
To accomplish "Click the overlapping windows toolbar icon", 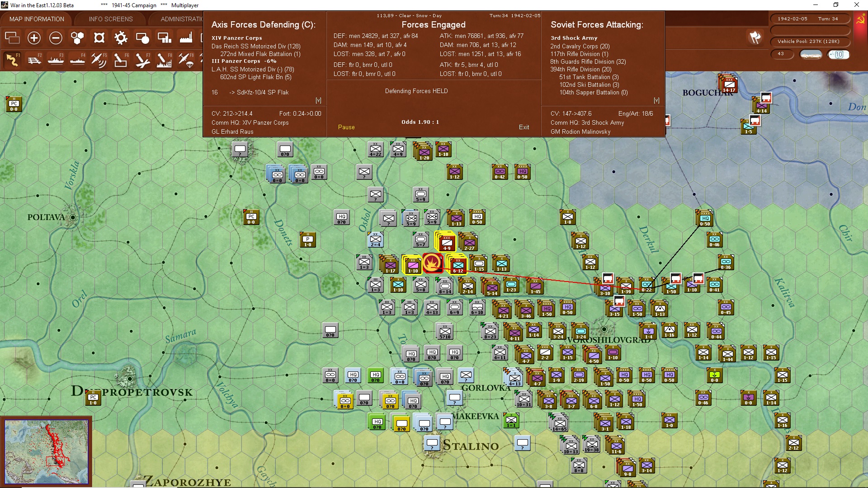I will point(12,38).
